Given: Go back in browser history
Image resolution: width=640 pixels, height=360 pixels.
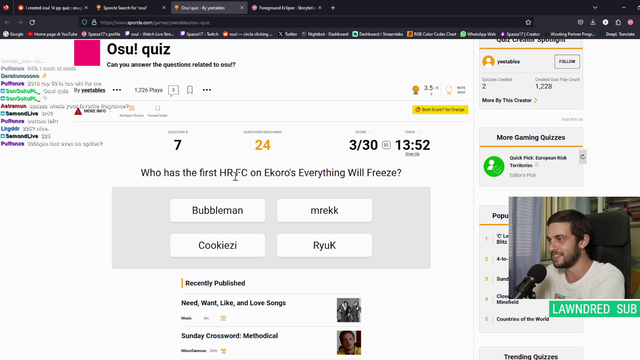Looking at the screenshot, I should click(x=7, y=22).
